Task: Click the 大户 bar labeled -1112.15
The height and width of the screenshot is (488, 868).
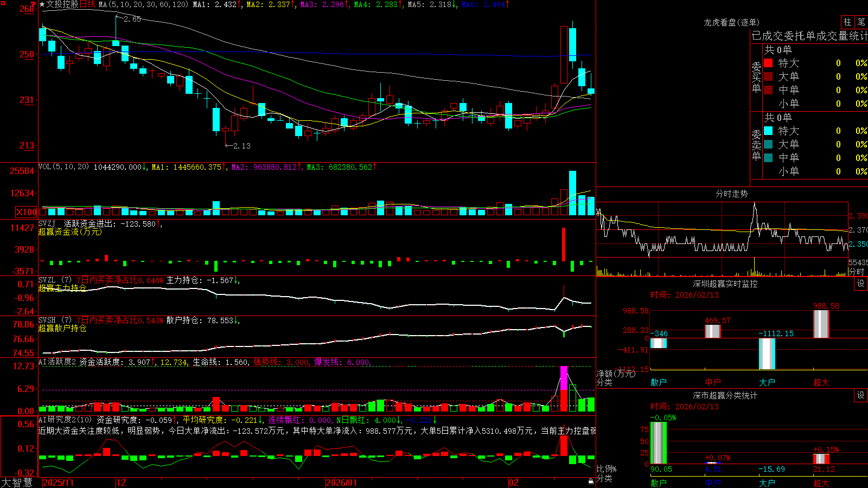Action: point(767,354)
